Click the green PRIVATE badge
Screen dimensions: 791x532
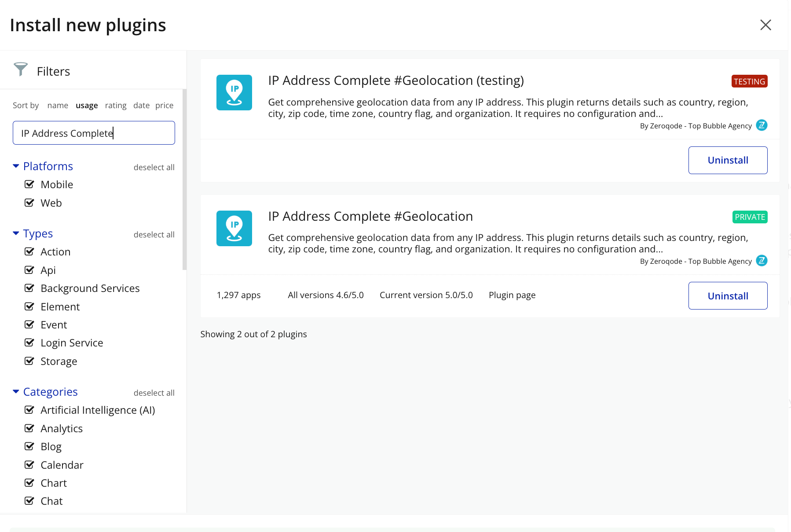point(750,217)
